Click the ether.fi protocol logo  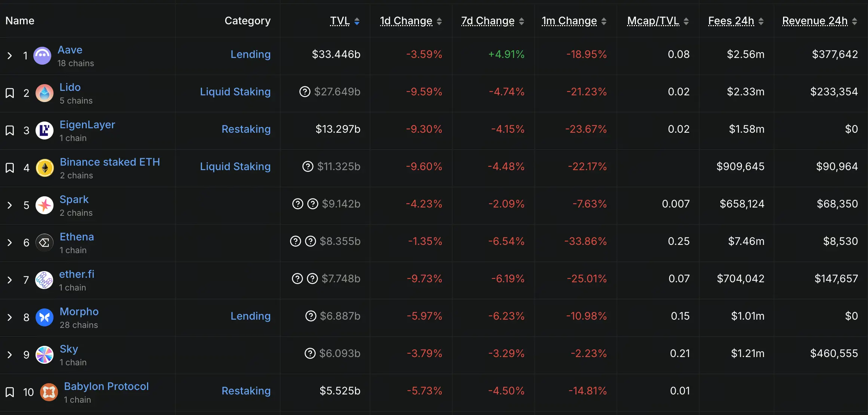click(45, 280)
